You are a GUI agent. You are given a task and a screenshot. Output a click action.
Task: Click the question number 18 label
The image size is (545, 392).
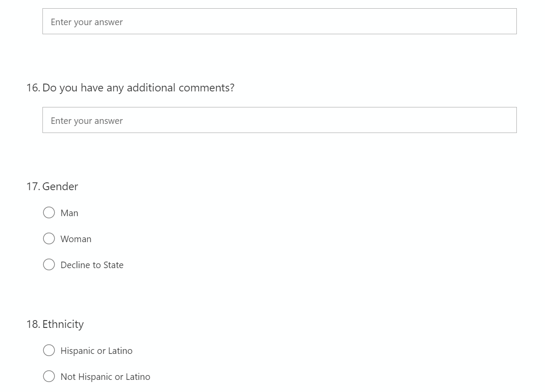pos(33,324)
